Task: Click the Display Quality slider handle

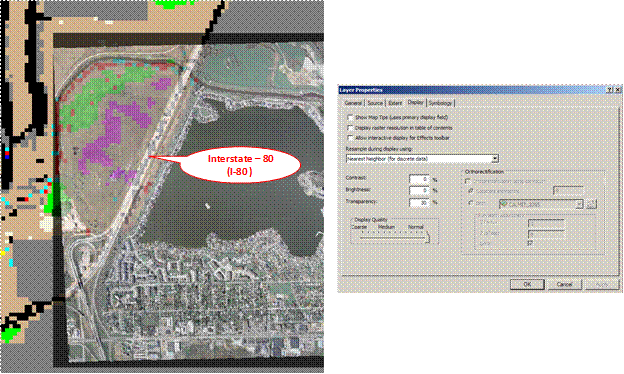Action: tap(428, 238)
